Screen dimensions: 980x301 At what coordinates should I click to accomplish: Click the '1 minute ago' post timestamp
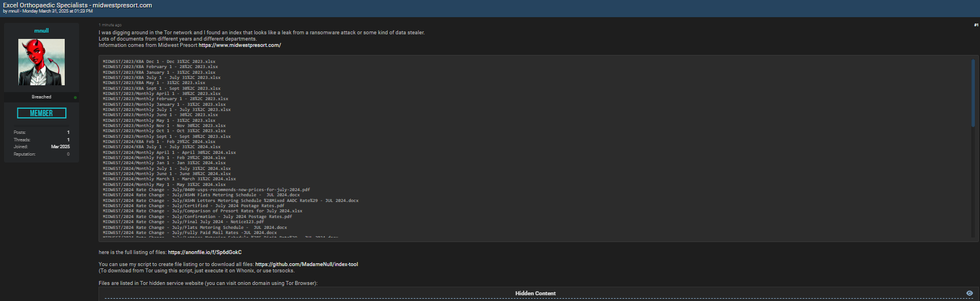coord(110,25)
